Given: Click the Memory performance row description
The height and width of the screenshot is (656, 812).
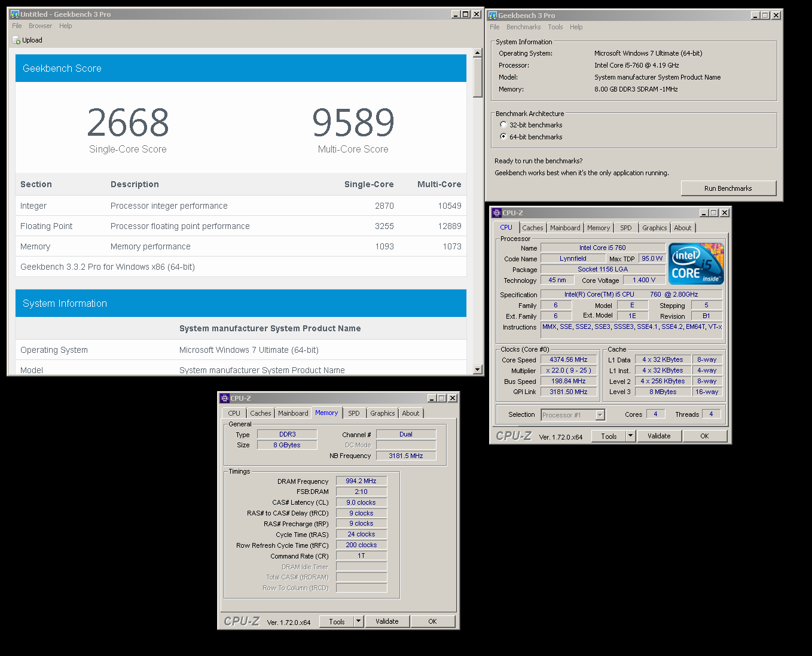Looking at the screenshot, I should pos(151,246).
